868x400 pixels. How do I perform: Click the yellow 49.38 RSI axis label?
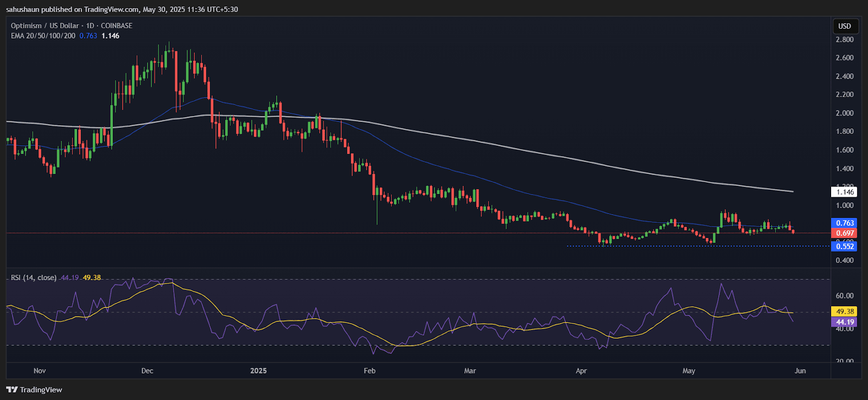(x=845, y=312)
